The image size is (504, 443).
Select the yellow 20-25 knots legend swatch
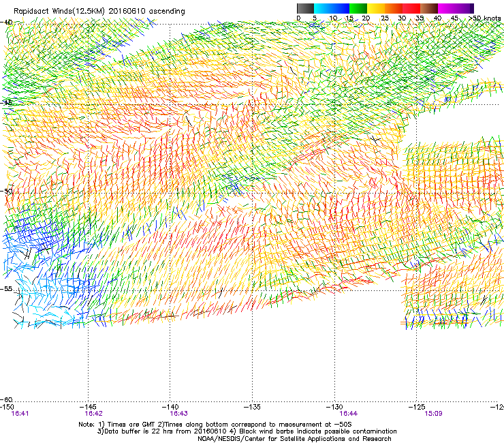(376, 8)
